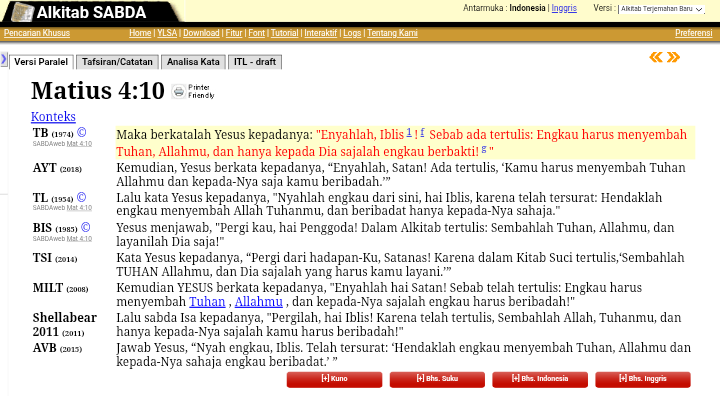Open the Allahmu link in MILT verse
Screen dimensions: 720x396
click(259, 302)
